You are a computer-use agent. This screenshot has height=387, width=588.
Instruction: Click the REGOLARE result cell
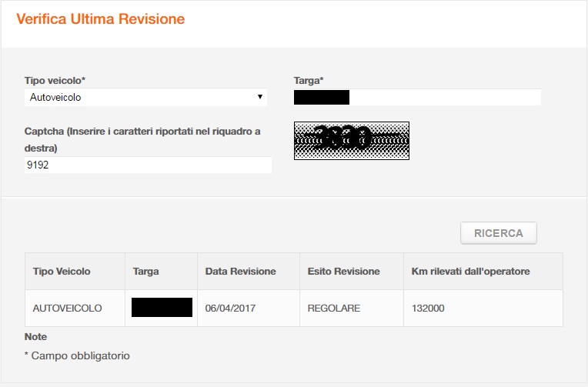pos(333,308)
